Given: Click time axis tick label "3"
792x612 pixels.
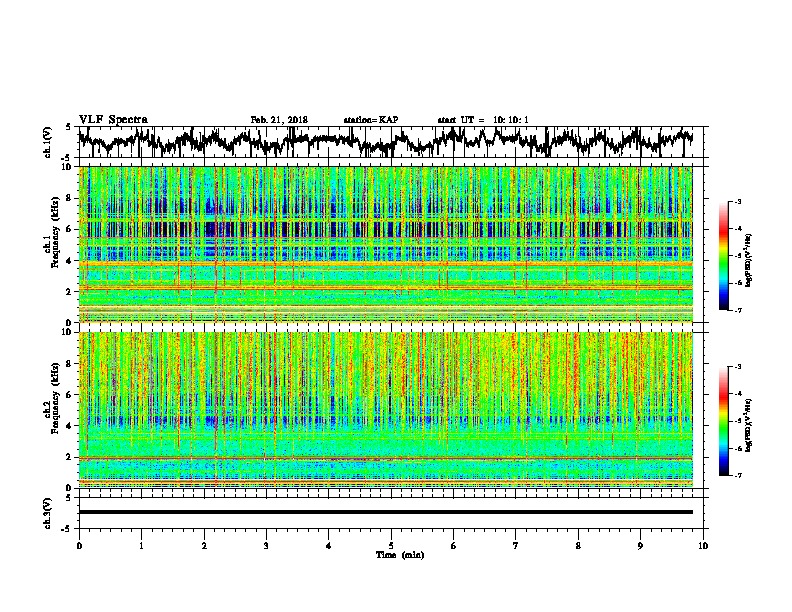Looking at the screenshot, I should click(x=266, y=546).
